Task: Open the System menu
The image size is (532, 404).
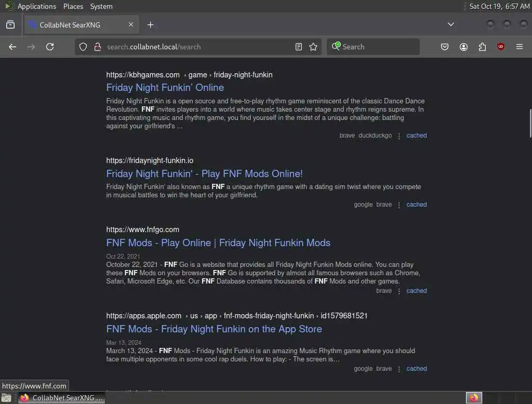Action: 101,6
